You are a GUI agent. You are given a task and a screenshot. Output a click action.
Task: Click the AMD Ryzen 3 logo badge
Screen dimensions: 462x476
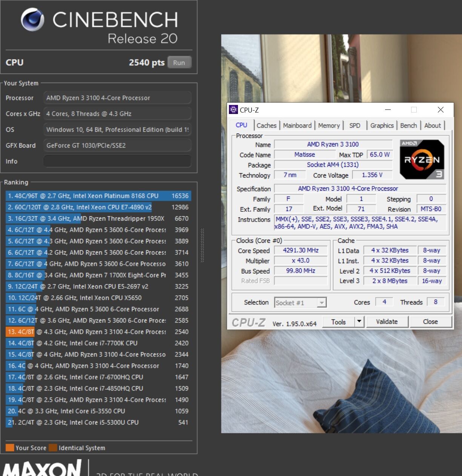coord(422,159)
